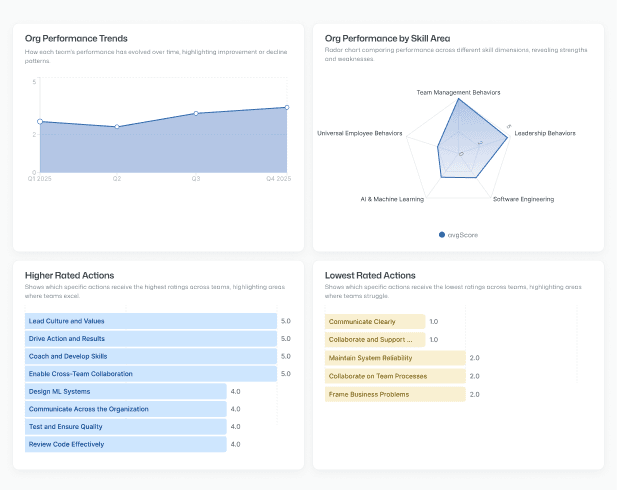Click the Review Code Effectively bar
Screen dimensions: 617x490
[x=126, y=444]
